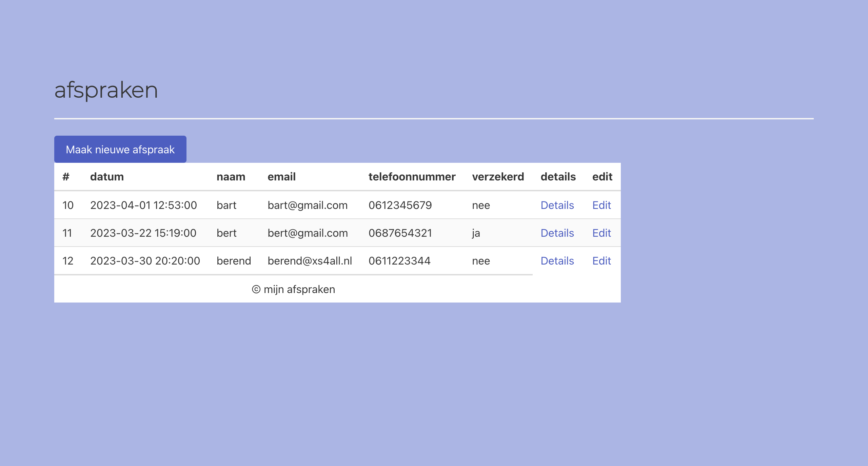Click date 2023-03-30 20:20:00
Viewport: 868px width, 466px height.
145,261
